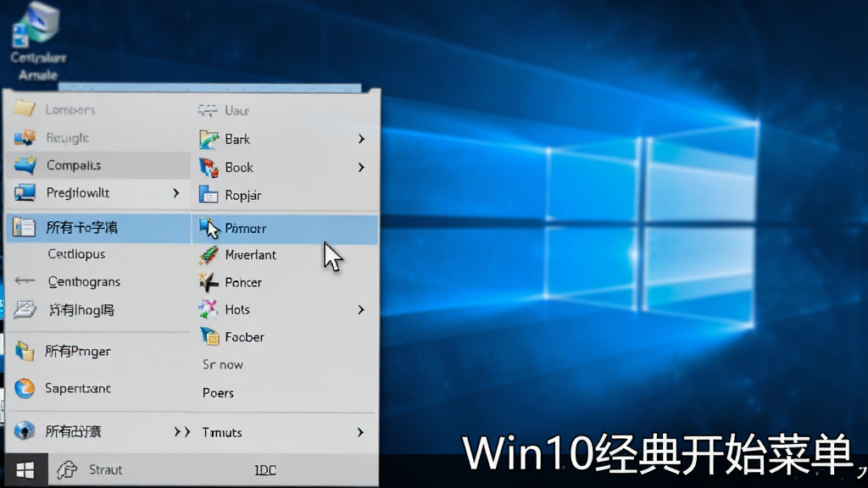The image size is (868, 488).
Task: Click the Windows Start logo button
Action: point(25,470)
